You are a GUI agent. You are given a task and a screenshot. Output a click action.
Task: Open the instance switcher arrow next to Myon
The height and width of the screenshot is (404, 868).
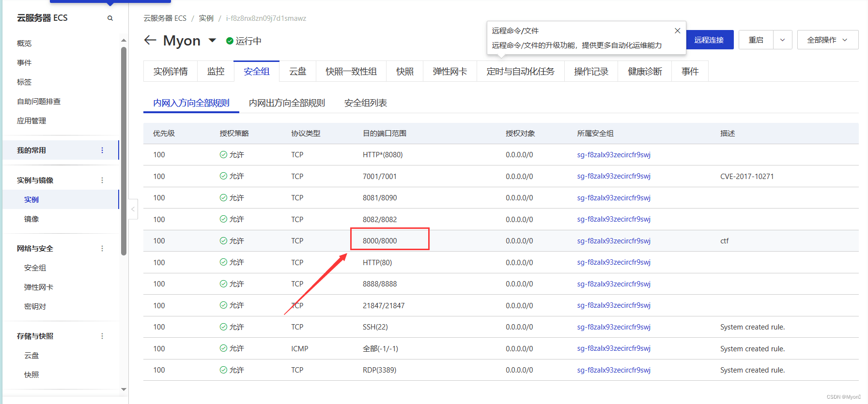(x=212, y=40)
